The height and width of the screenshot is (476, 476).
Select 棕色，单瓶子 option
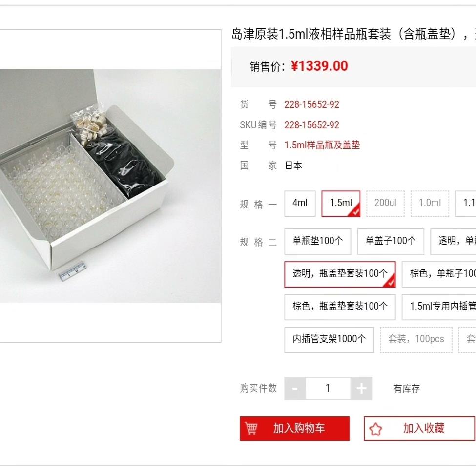point(439,274)
